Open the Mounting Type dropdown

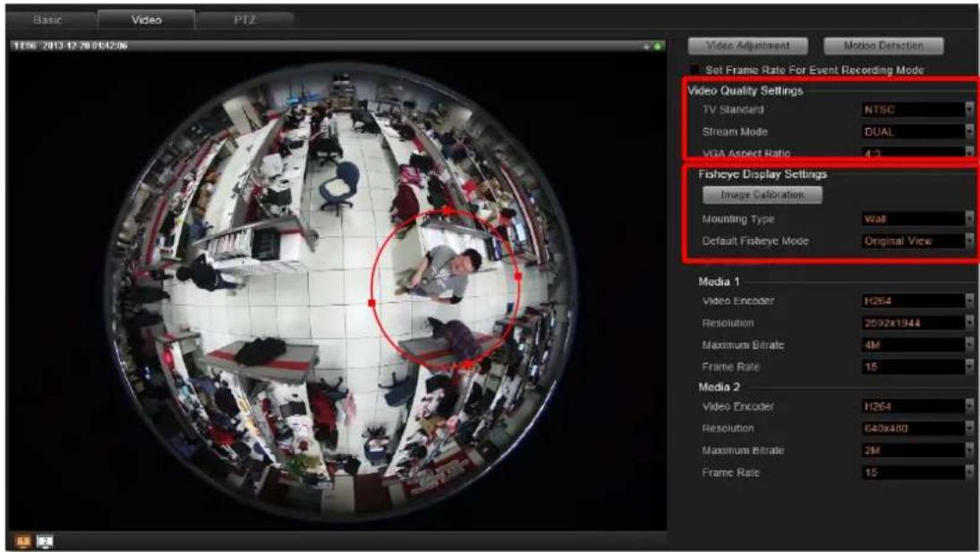pyautogui.click(x=916, y=218)
